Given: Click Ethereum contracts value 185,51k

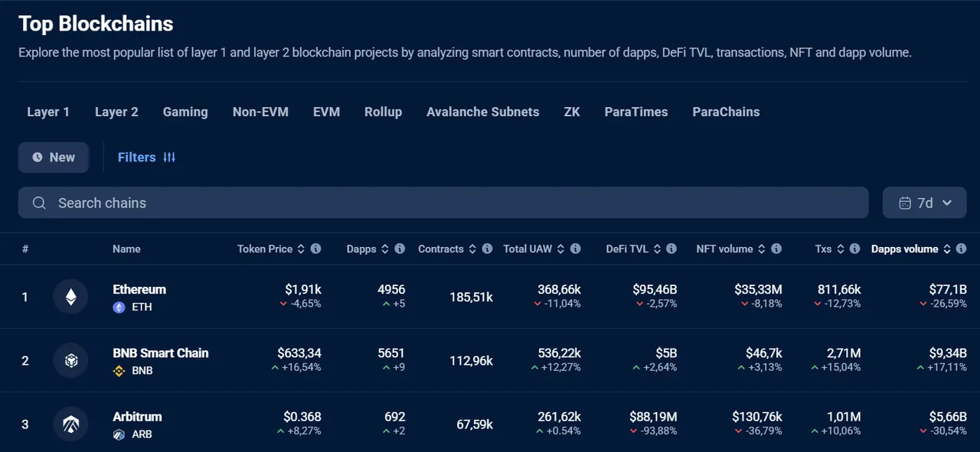Looking at the screenshot, I should 471,297.
